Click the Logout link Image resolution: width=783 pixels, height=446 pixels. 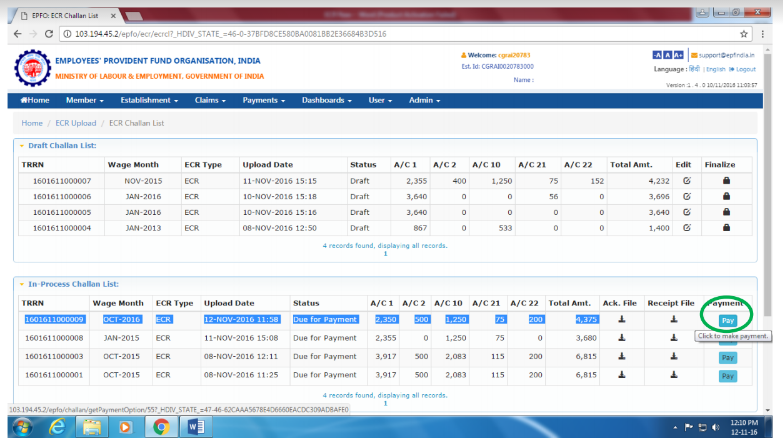(744, 69)
